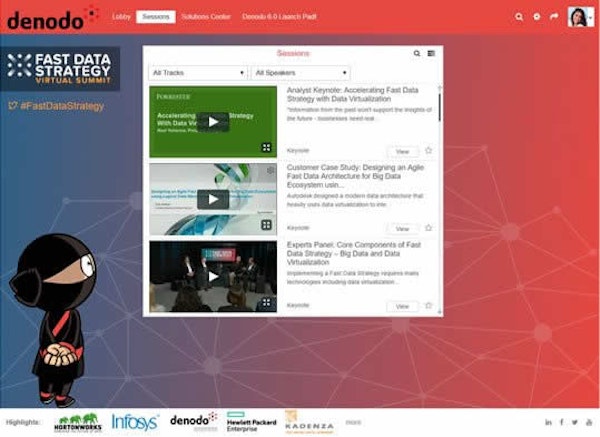The height and width of the screenshot is (437, 600).
Task: Click the search icon in top header
Action: pos(519,17)
